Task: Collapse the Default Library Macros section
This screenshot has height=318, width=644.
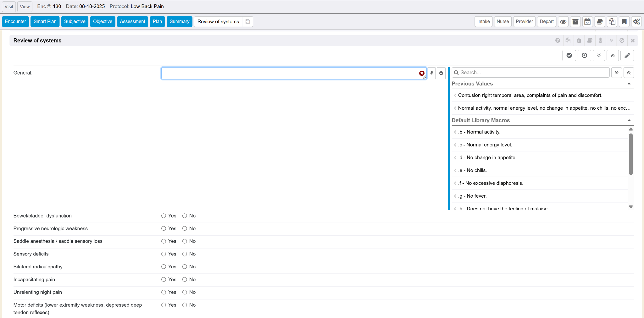Action: (629, 120)
